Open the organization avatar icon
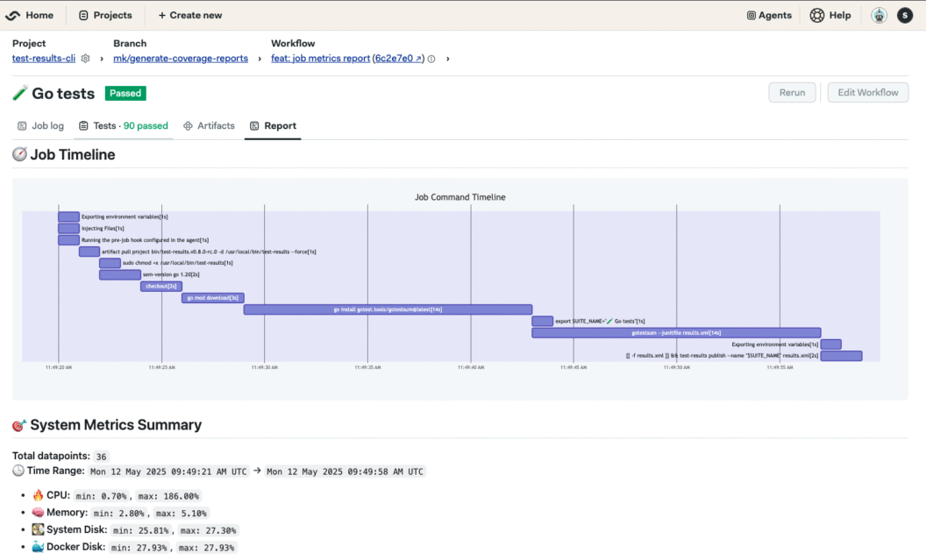 [879, 16]
